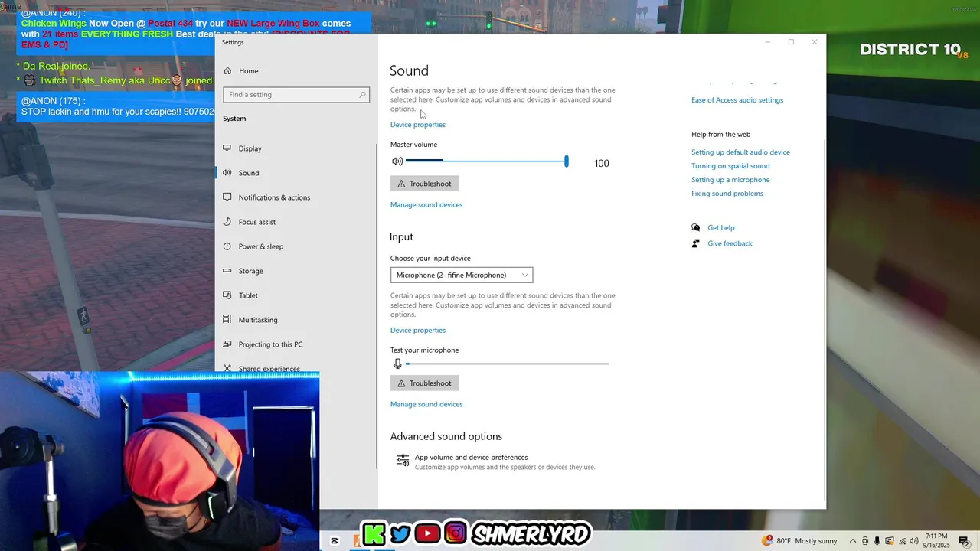Open Manage sound devices below microphone test

pos(426,404)
